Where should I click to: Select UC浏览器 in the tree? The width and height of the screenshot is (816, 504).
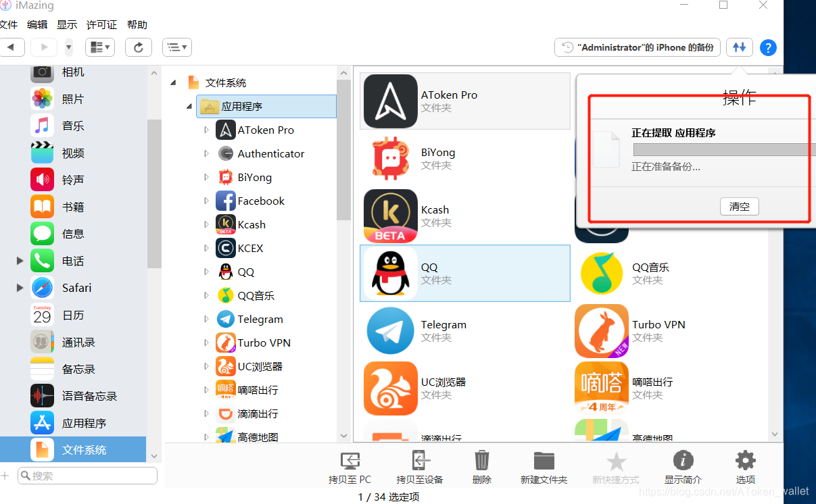click(260, 366)
